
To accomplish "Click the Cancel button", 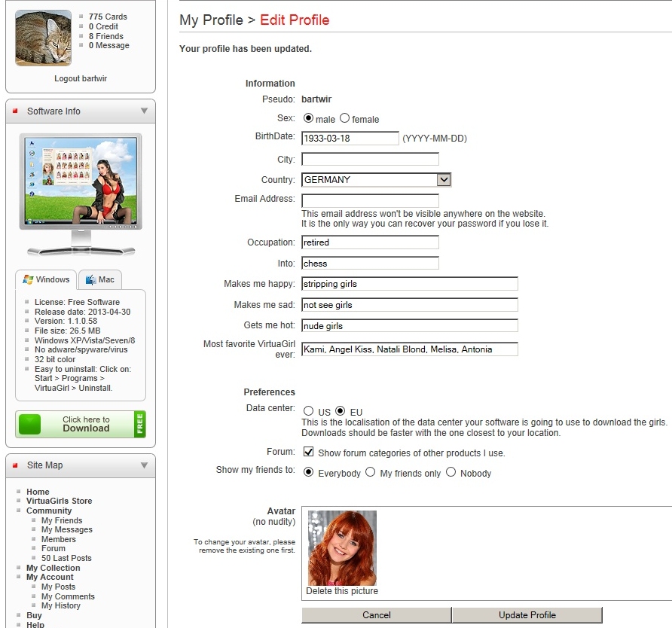I will point(376,615).
